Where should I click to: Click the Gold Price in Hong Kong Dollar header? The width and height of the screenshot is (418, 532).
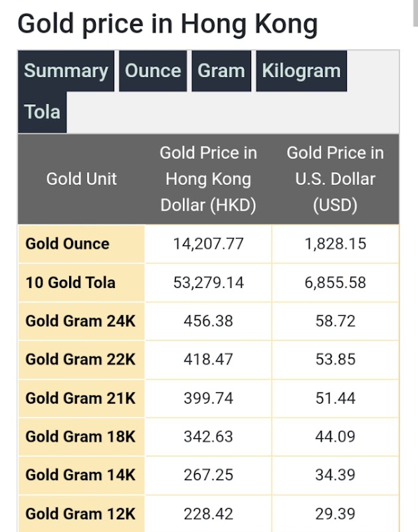point(208,179)
